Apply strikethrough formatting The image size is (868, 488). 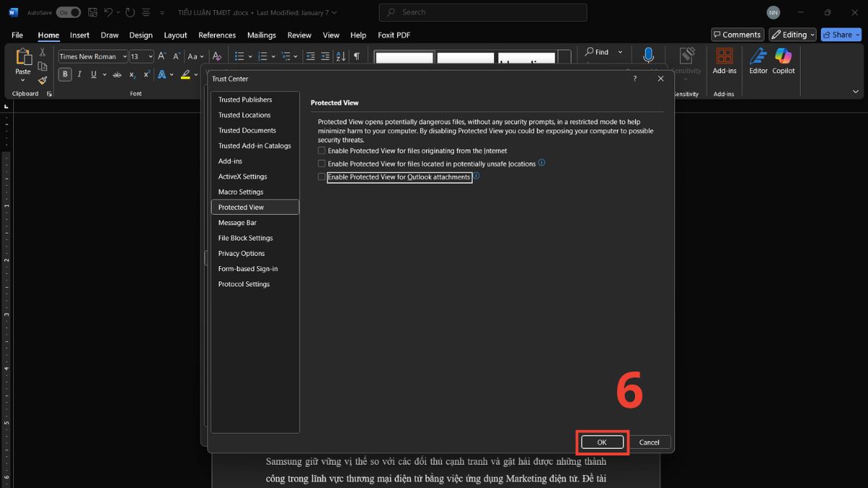click(116, 74)
